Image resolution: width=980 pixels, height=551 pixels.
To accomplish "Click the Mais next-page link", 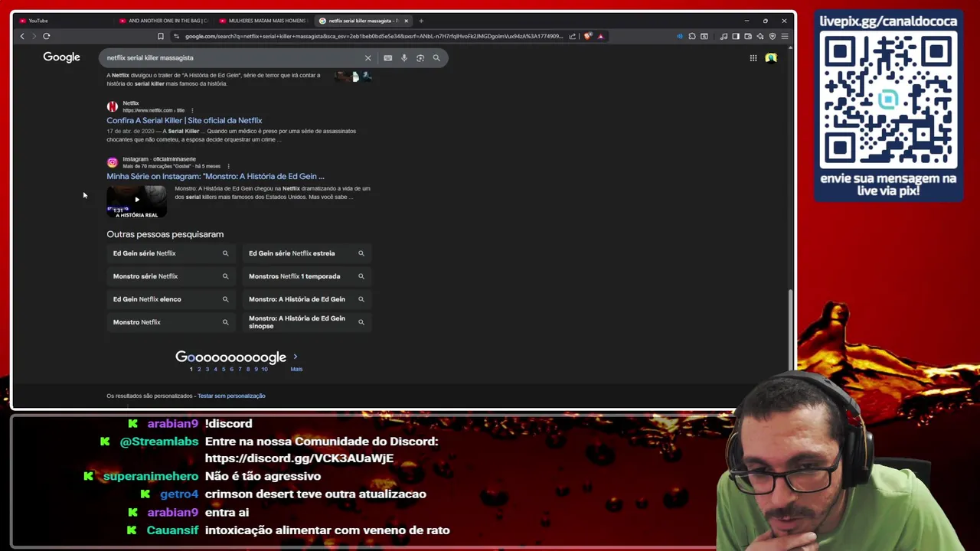I will 296,369.
